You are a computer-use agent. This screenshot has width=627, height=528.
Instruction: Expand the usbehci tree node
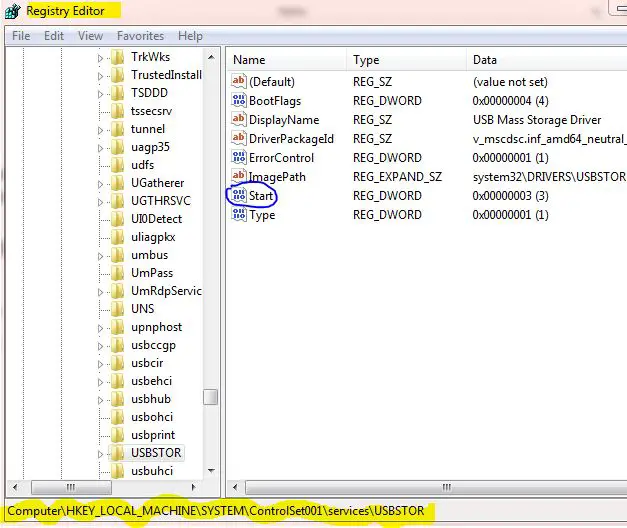click(100, 382)
